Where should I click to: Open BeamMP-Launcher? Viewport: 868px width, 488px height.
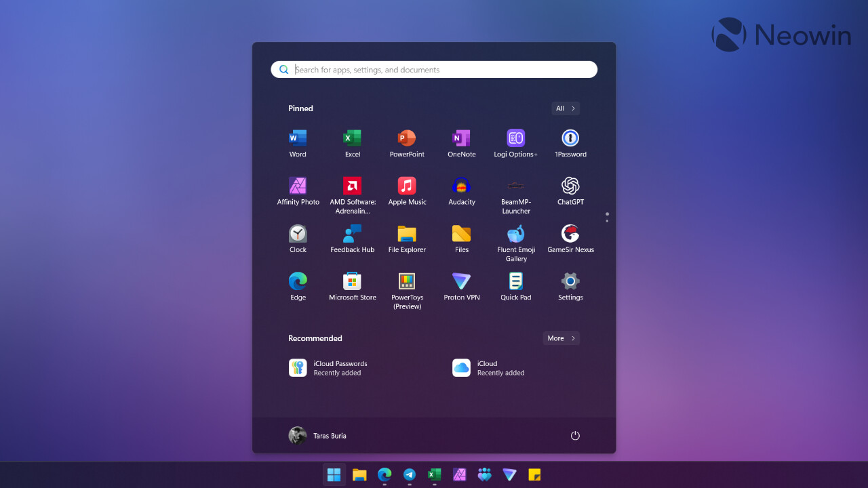pyautogui.click(x=516, y=195)
